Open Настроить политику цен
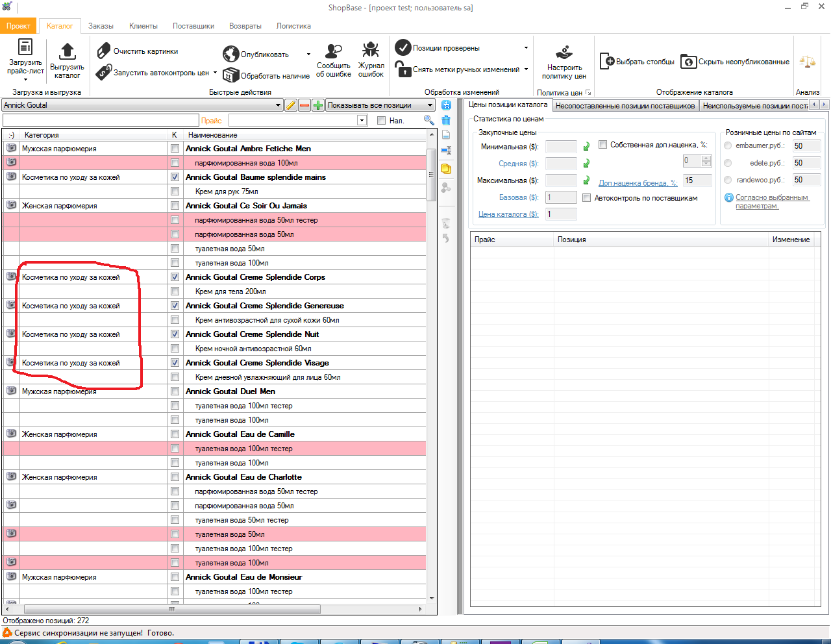 [x=564, y=62]
